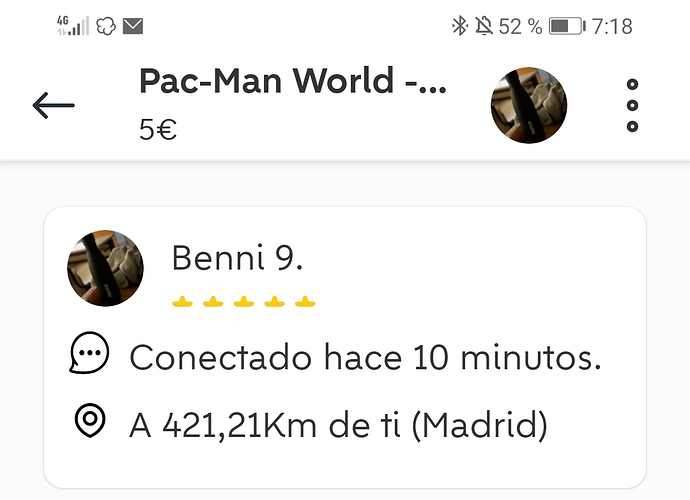Open the seller name Benni 9.
690x500 pixels.
237,257
